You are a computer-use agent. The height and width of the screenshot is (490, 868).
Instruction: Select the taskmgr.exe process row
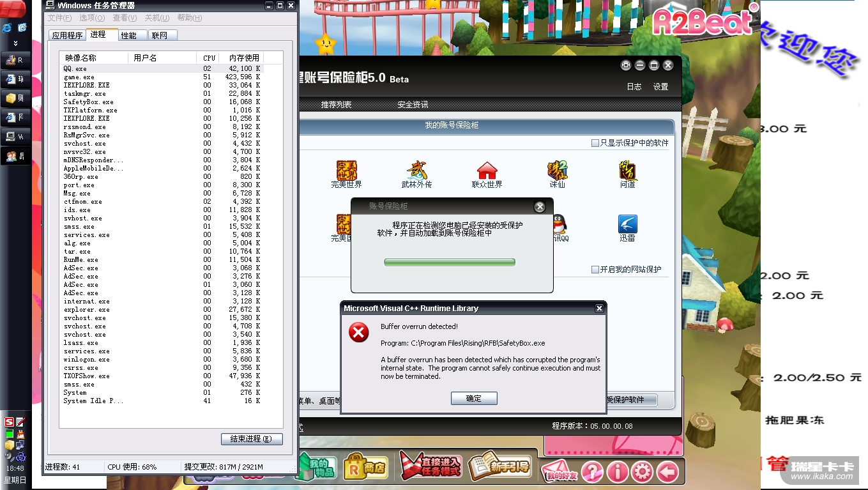[x=162, y=93]
